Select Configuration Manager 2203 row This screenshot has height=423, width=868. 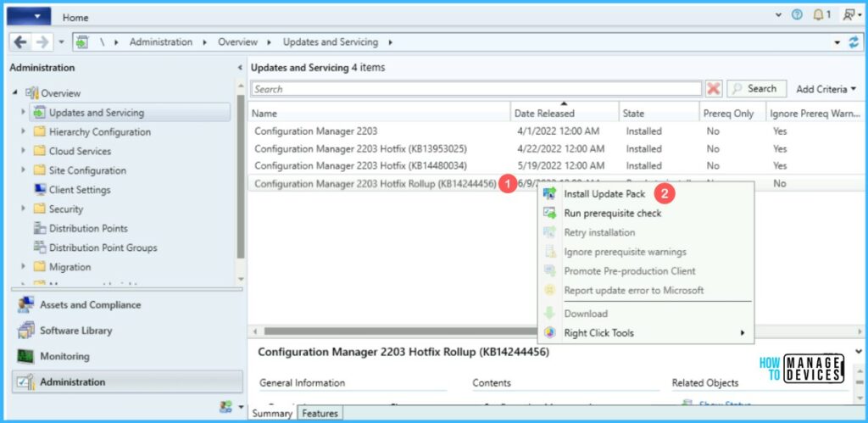click(x=557, y=131)
